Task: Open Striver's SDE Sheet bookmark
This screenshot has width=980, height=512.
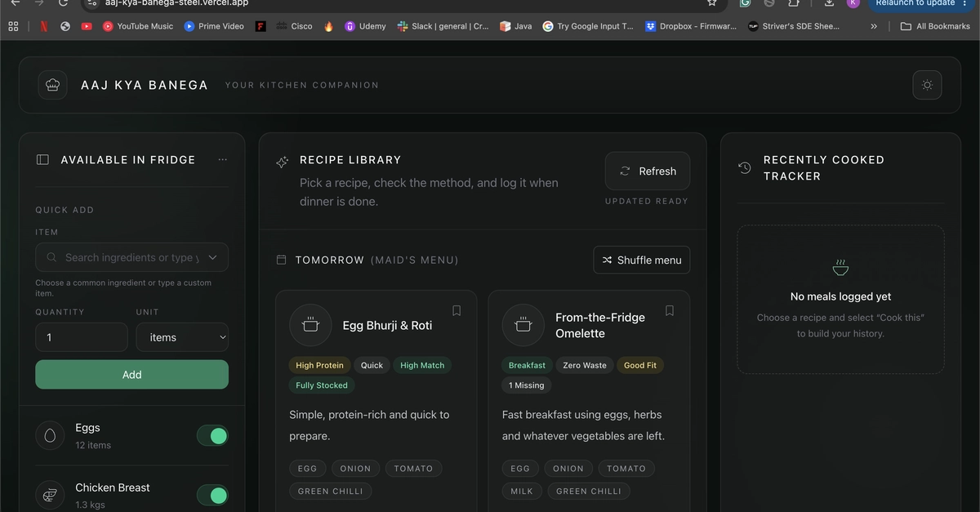Action: pos(794,26)
